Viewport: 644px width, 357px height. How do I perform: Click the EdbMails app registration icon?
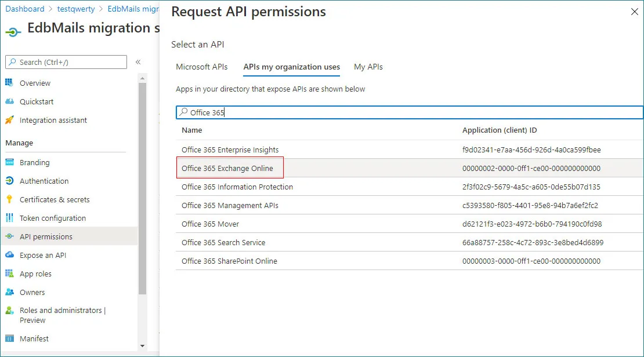point(13,32)
